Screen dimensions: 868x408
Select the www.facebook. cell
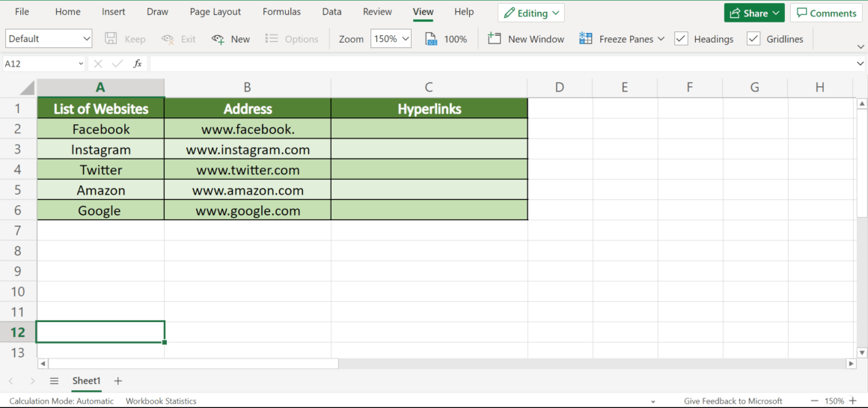pyautogui.click(x=248, y=129)
